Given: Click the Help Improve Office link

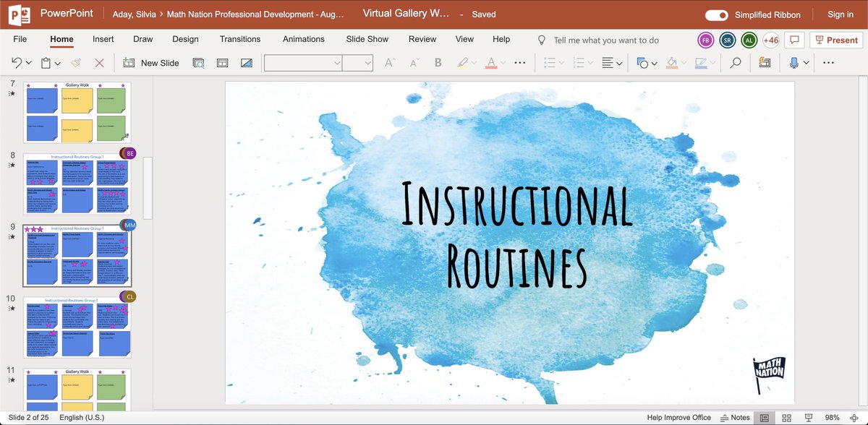Looking at the screenshot, I should pyautogui.click(x=678, y=417).
